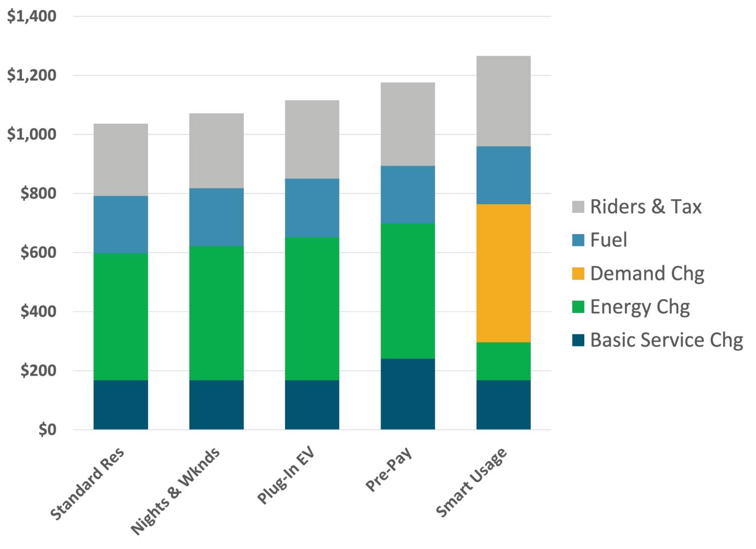Click the Standard Res axis label
This screenshot has width=756, height=549.
88,484
